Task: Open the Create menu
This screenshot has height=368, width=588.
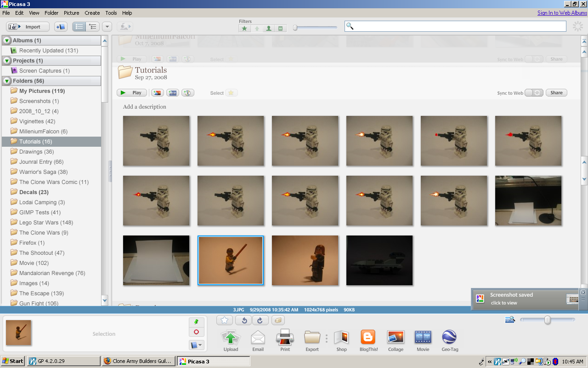Action: (x=92, y=13)
